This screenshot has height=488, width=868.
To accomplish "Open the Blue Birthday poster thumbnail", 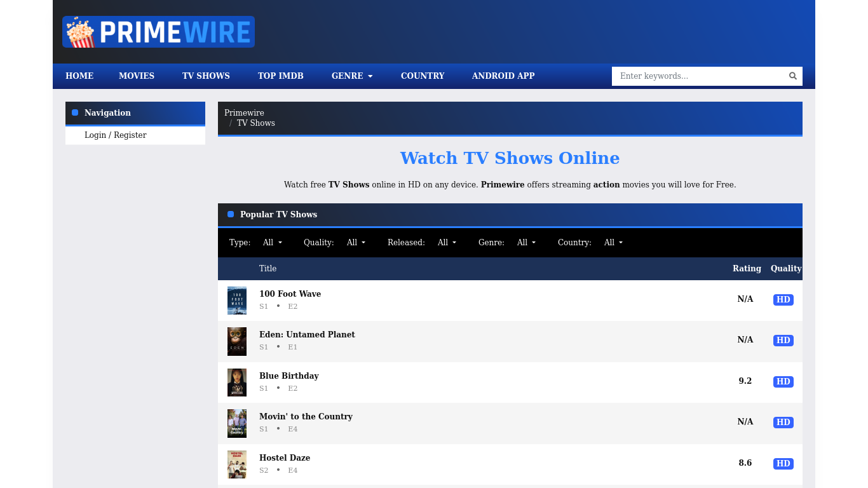I will coord(237,383).
